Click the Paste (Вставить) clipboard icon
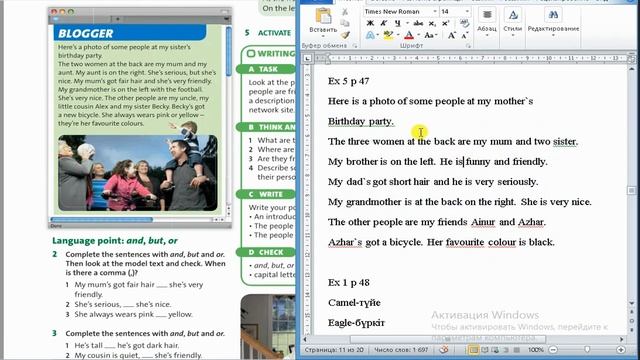This screenshot has height=360, width=640. 323,16
